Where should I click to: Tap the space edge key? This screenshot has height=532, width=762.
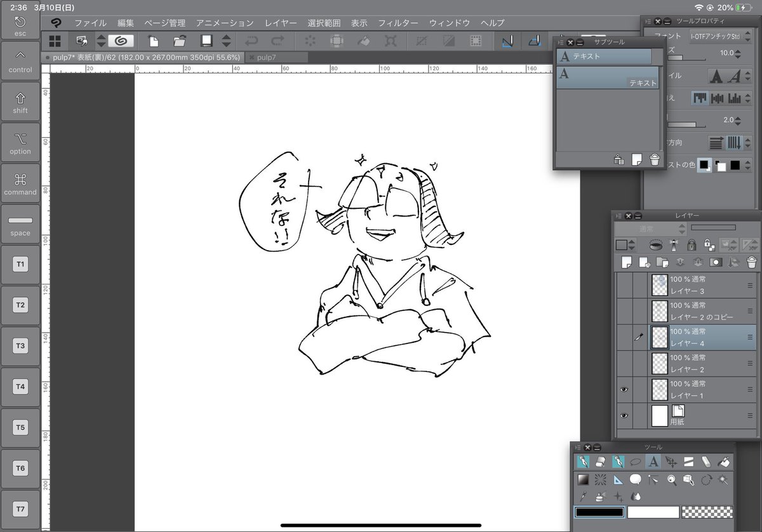coord(20,225)
